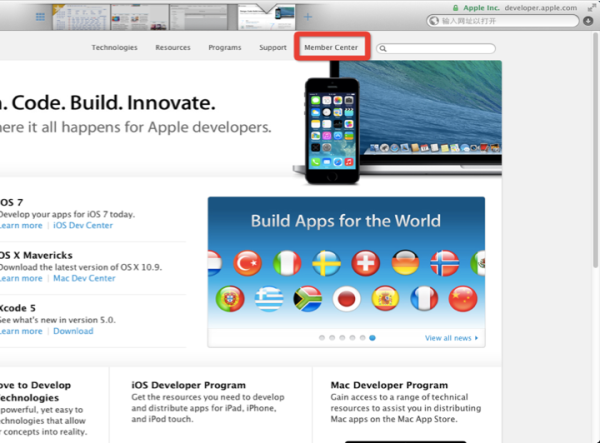Focus the browser address input field
600x443 pixels.
(503, 21)
